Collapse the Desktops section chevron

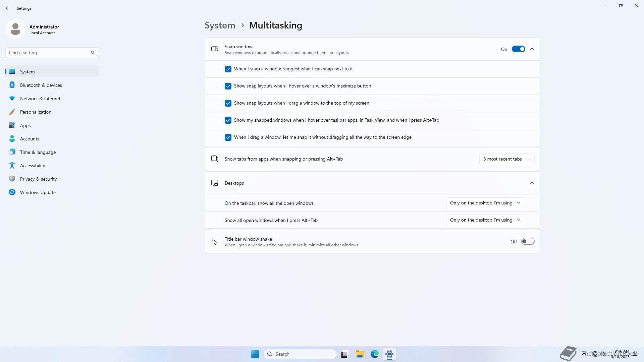[532, 183]
